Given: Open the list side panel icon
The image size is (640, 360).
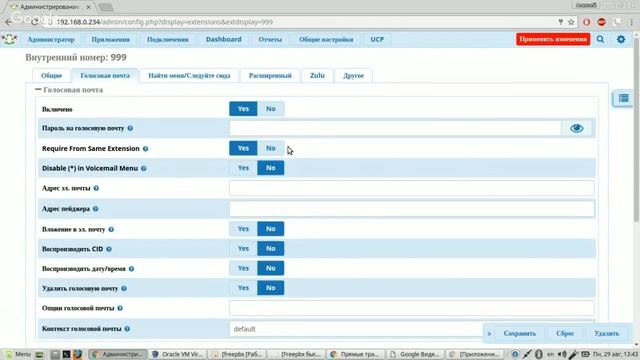Looking at the screenshot, I should coord(623,98).
